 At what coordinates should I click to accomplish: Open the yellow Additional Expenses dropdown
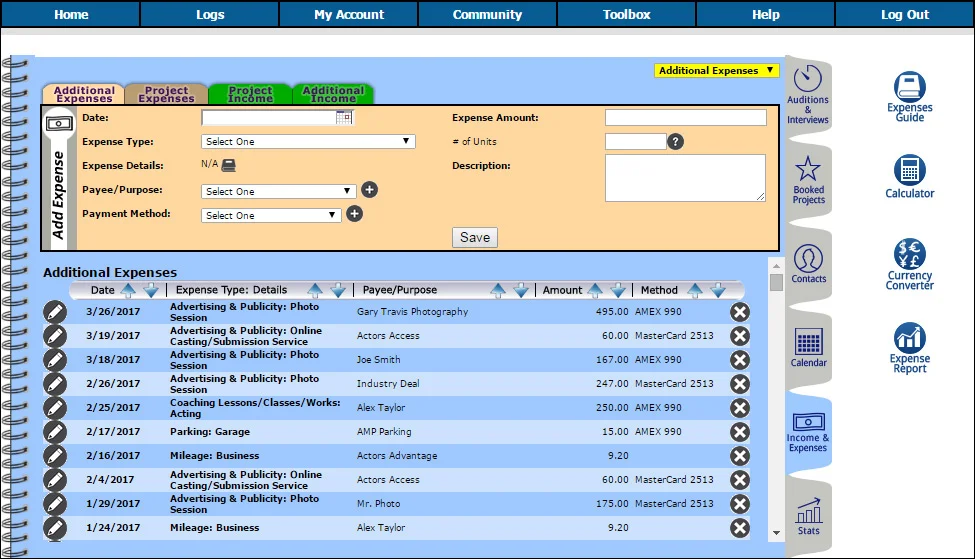click(716, 71)
